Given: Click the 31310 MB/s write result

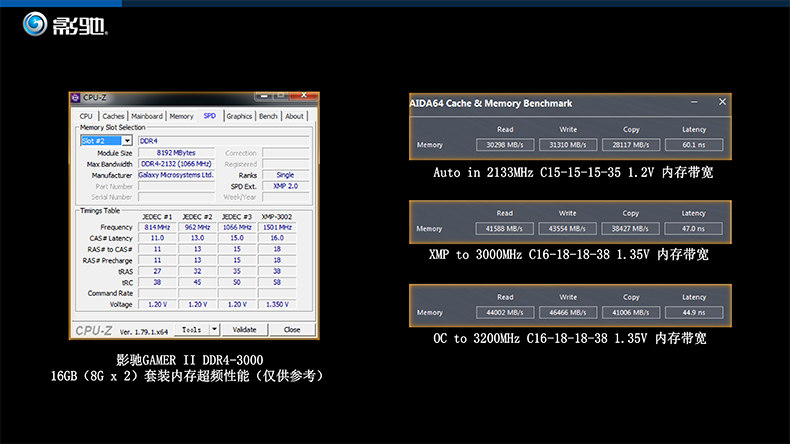Looking at the screenshot, I should tap(568, 145).
